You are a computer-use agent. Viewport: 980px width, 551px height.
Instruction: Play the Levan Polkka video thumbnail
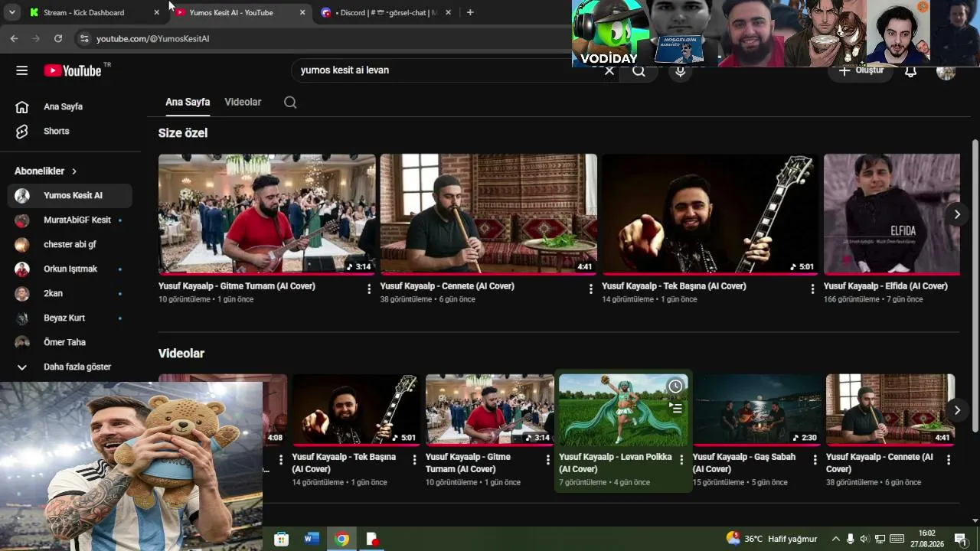pyautogui.click(x=623, y=410)
